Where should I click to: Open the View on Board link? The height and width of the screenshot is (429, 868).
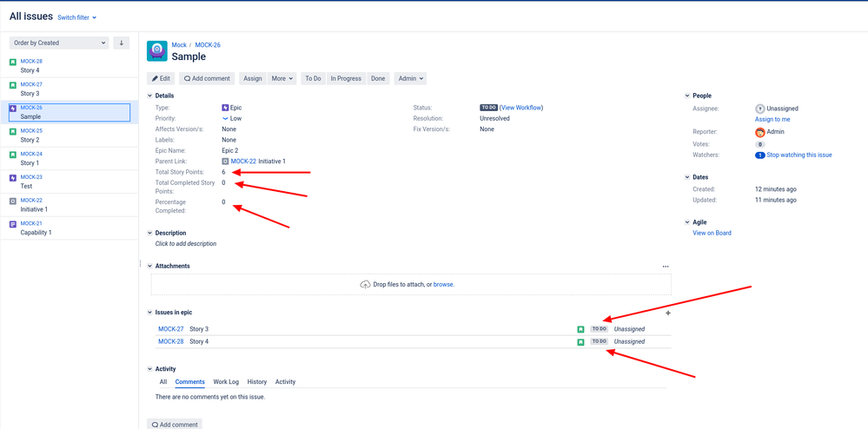click(712, 233)
